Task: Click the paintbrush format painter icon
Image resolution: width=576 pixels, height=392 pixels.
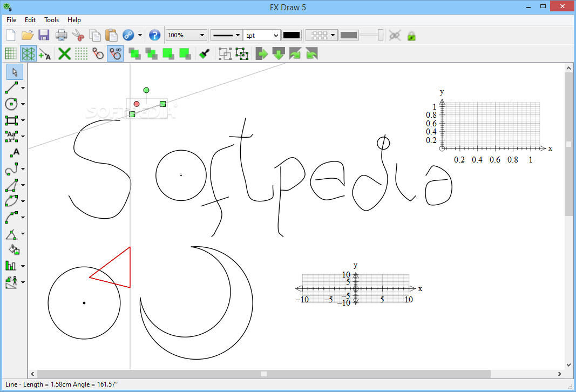Action: click(x=204, y=53)
